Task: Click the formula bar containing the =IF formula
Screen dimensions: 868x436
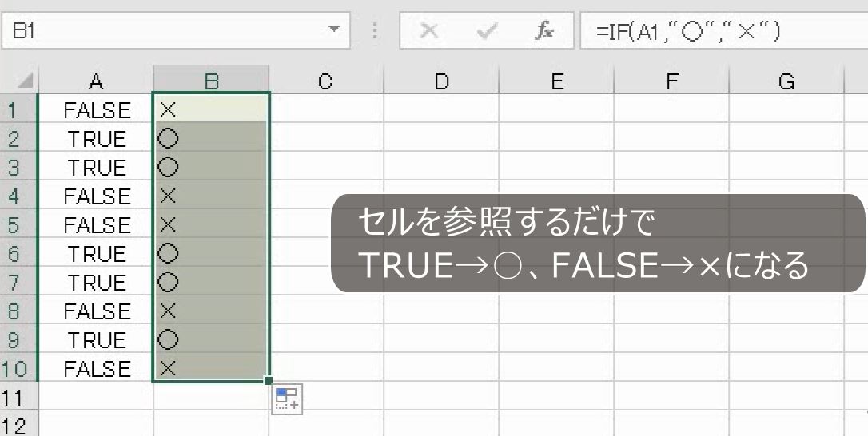Action: point(724,31)
